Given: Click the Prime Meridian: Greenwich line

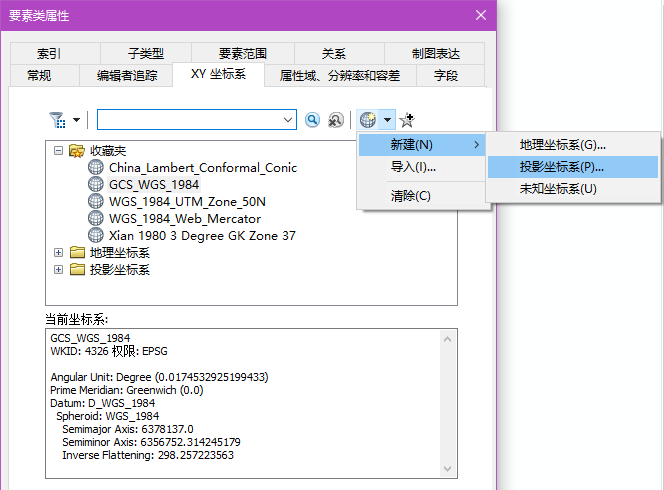Looking at the screenshot, I should pyautogui.click(x=127, y=390).
